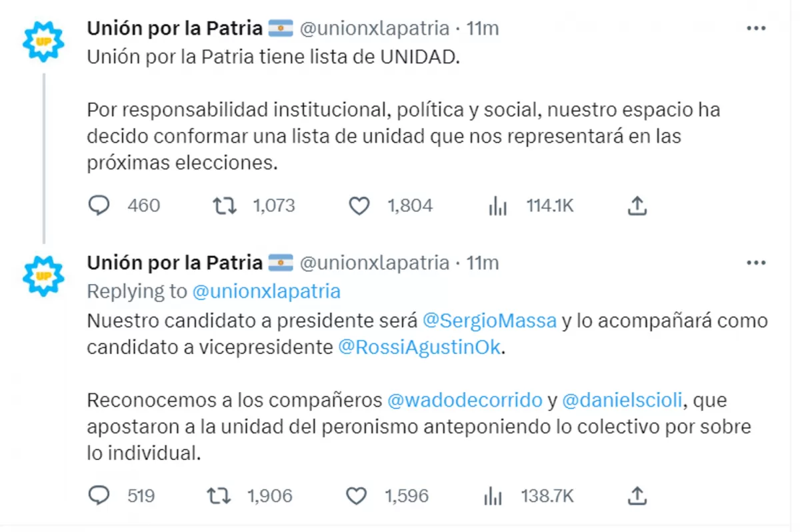Reply to the first tweet
This screenshot has height=532, width=800.
99,206
